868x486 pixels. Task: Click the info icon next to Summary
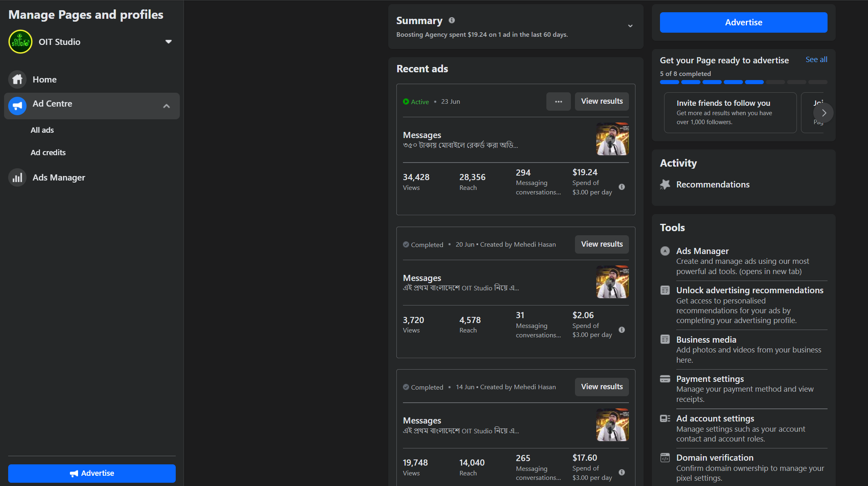[x=452, y=20]
